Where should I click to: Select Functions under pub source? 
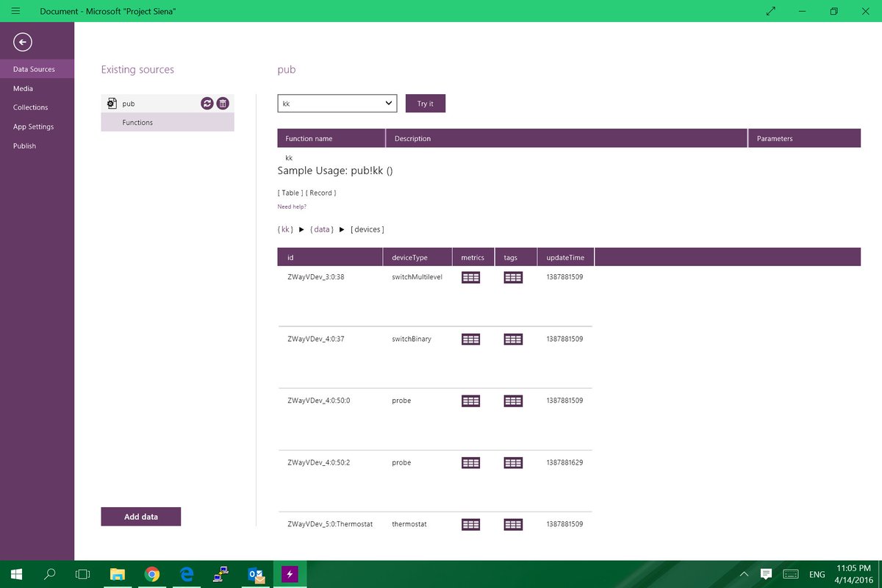tap(168, 123)
